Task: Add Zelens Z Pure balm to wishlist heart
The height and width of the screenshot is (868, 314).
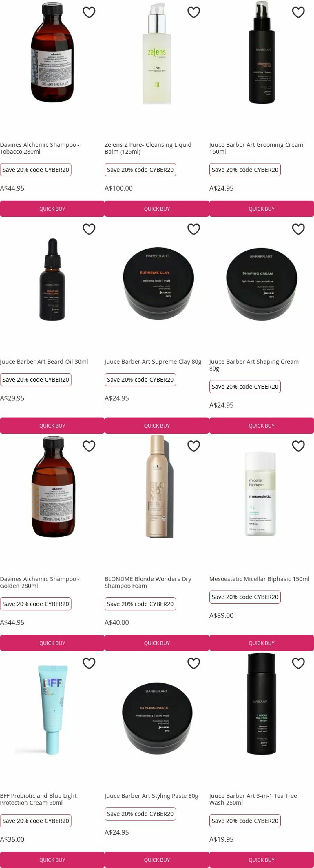Action: pyautogui.click(x=193, y=12)
